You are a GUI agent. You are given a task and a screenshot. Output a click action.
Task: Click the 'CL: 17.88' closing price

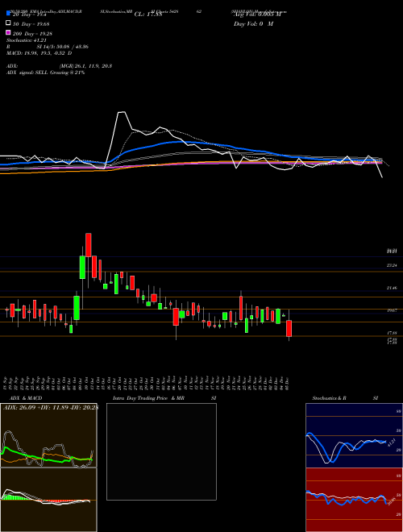tap(149, 15)
